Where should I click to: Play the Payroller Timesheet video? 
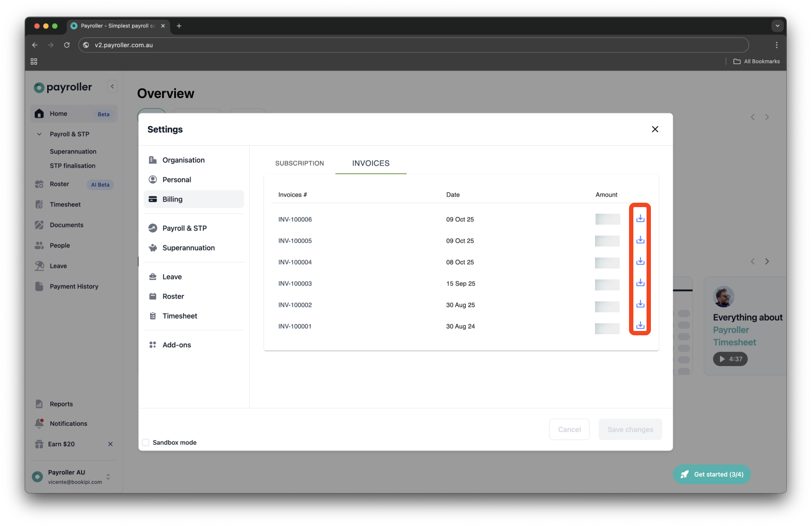coord(730,359)
